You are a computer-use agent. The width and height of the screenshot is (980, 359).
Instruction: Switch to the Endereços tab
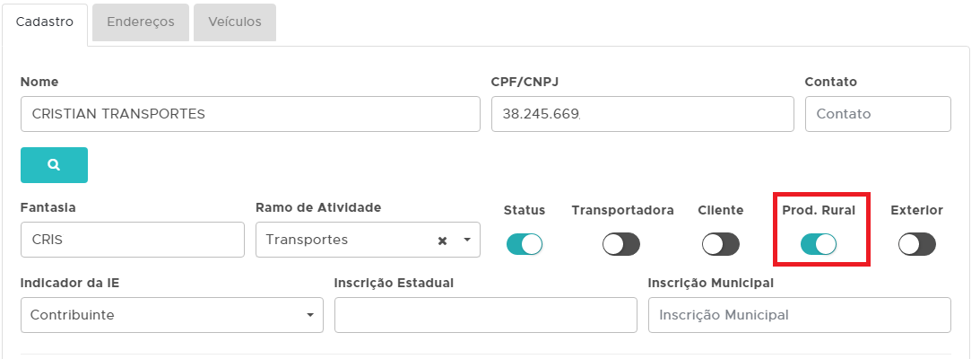click(x=141, y=22)
